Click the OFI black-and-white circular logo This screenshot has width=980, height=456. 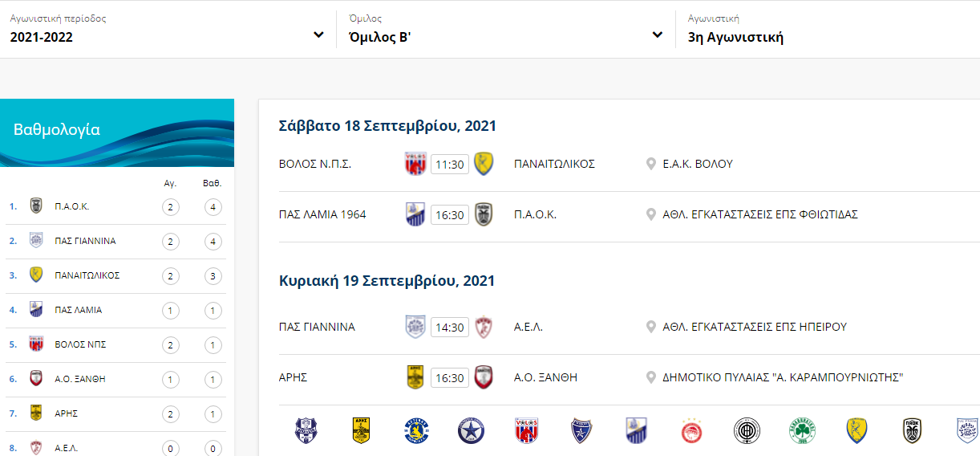[x=747, y=431]
